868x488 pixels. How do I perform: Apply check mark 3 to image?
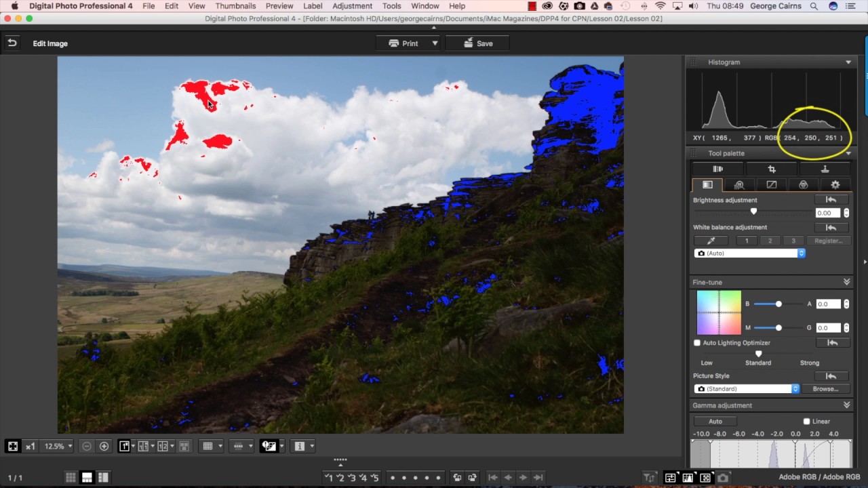[352, 477]
